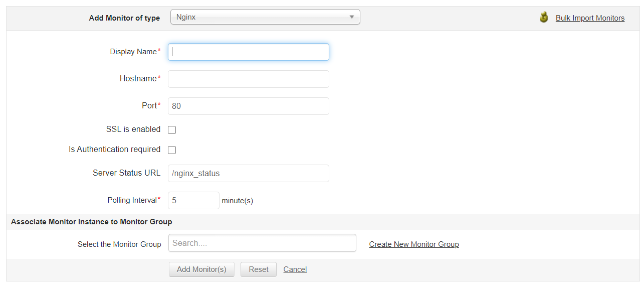Click into the Display Name field
This screenshot has height=287, width=644.
point(249,52)
